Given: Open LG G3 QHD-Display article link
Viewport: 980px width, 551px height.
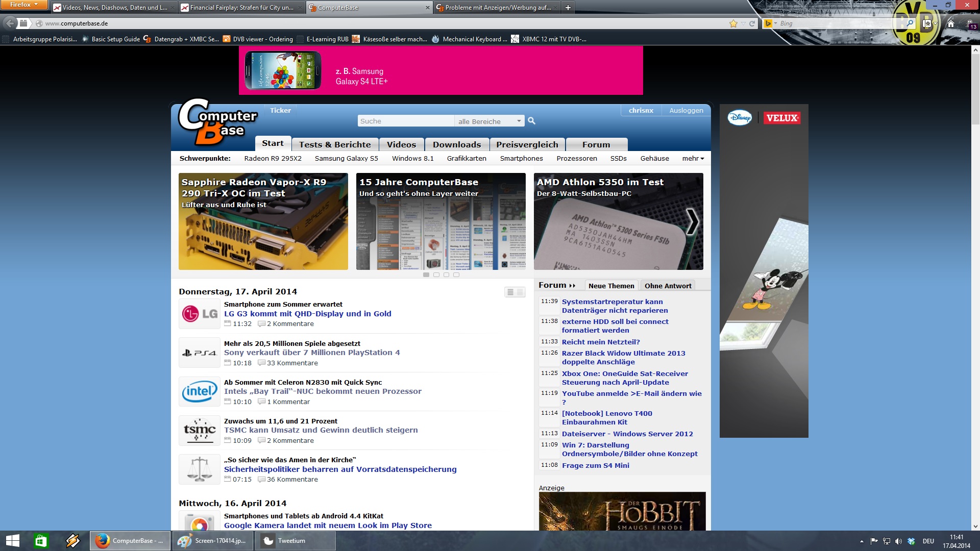Looking at the screenshot, I should [307, 314].
